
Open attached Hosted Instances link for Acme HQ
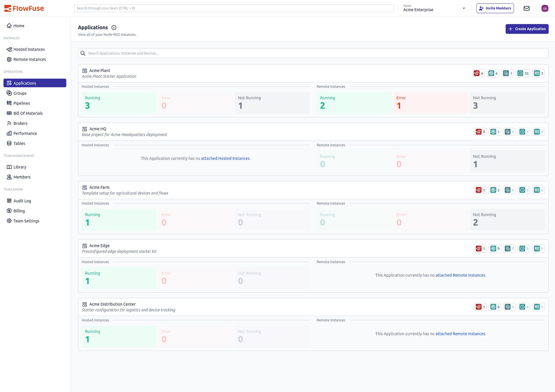[x=225, y=158]
